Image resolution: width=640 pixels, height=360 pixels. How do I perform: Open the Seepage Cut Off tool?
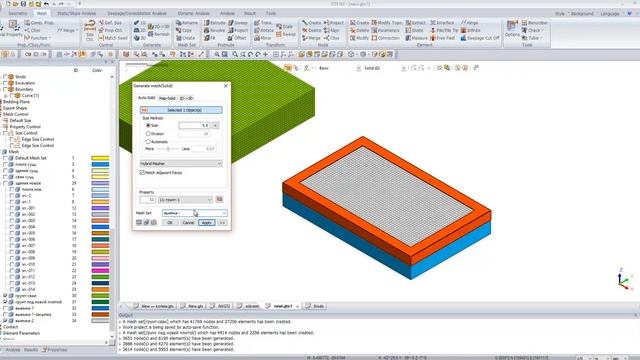480,38
